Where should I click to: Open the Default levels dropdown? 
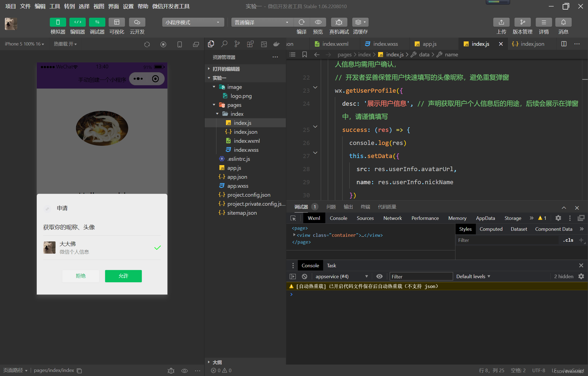click(x=473, y=277)
